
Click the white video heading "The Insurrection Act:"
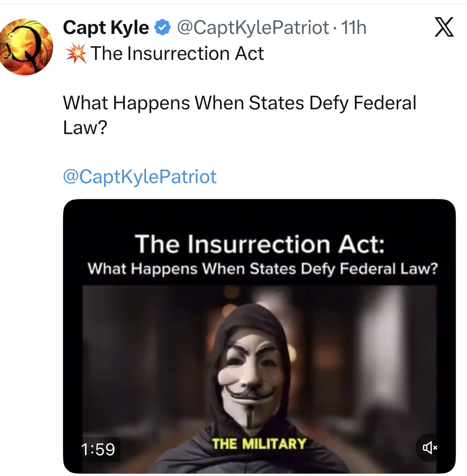259,244
